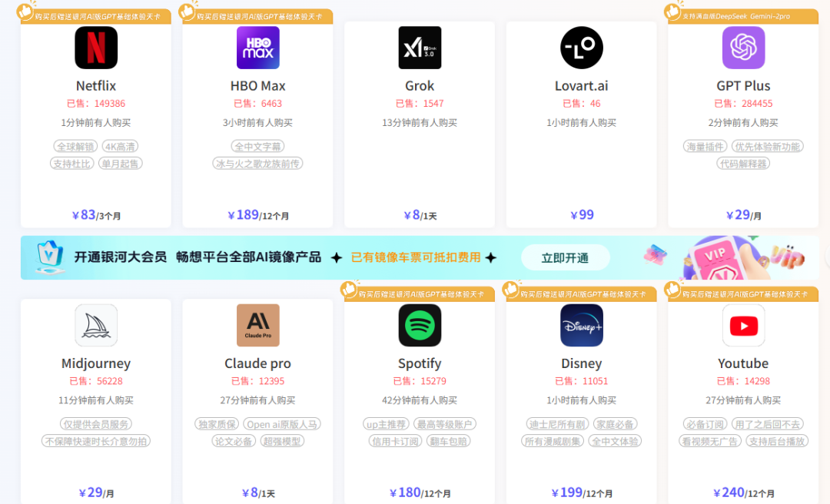Select the Youtube play icon

coord(743,325)
